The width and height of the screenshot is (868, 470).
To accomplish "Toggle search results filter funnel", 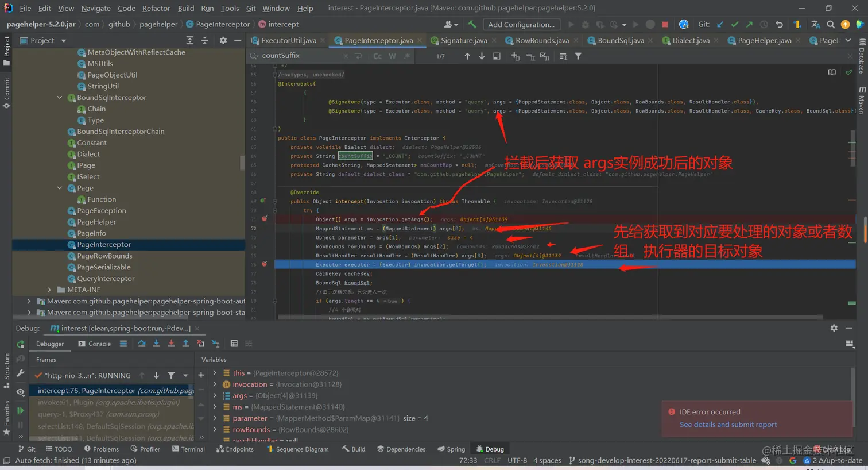I will click(578, 56).
